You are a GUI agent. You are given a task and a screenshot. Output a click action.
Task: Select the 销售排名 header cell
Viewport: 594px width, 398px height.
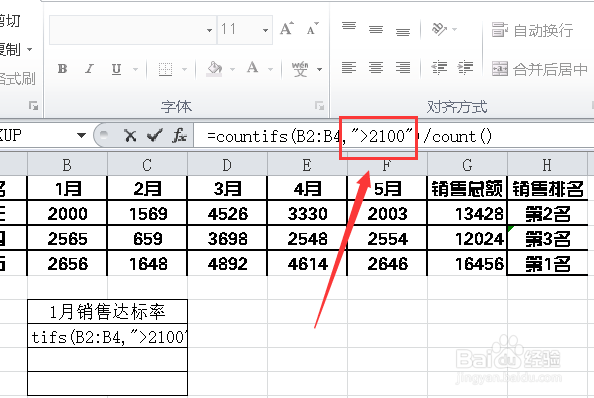point(547,188)
